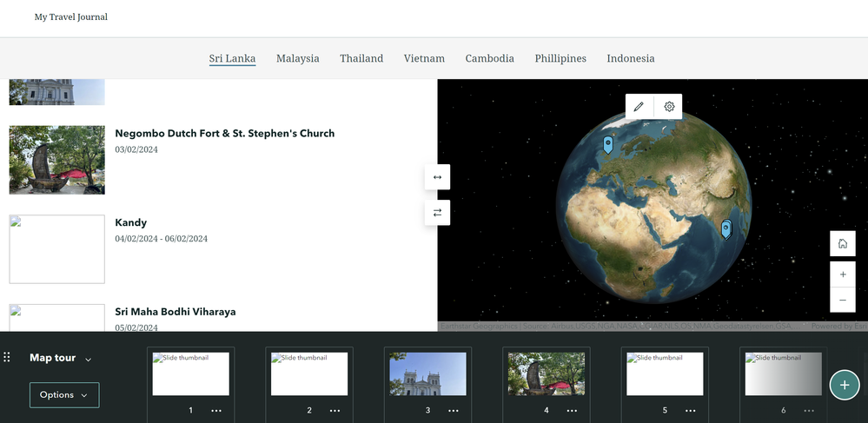Click the Map tour label
The width and height of the screenshot is (868, 423).
click(53, 358)
